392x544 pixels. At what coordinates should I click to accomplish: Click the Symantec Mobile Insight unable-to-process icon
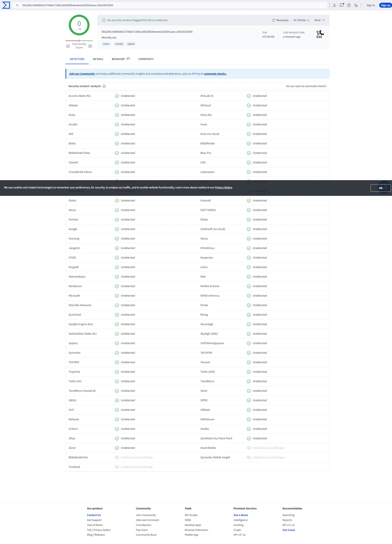[x=249, y=457]
